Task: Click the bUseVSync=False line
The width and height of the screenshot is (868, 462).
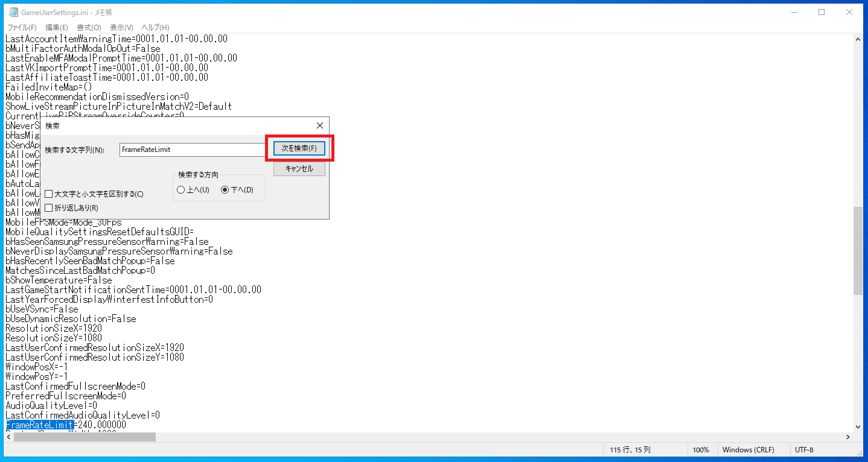Action: pyautogui.click(x=42, y=309)
